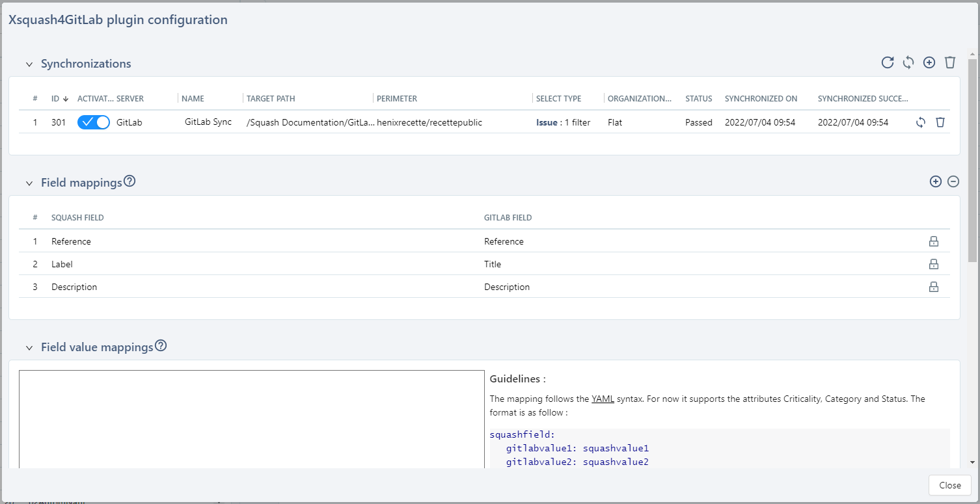Screen dimensions: 980x504
Task: Run sync on the GitLab Sync row
Action: pyautogui.click(x=920, y=122)
